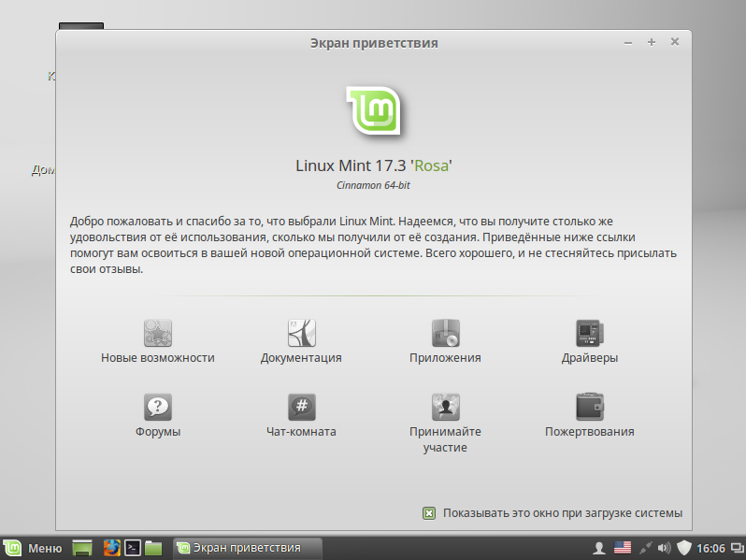Open the network connection tray icon
The height and width of the screenshot is (560, 746).
coord(645,548)
